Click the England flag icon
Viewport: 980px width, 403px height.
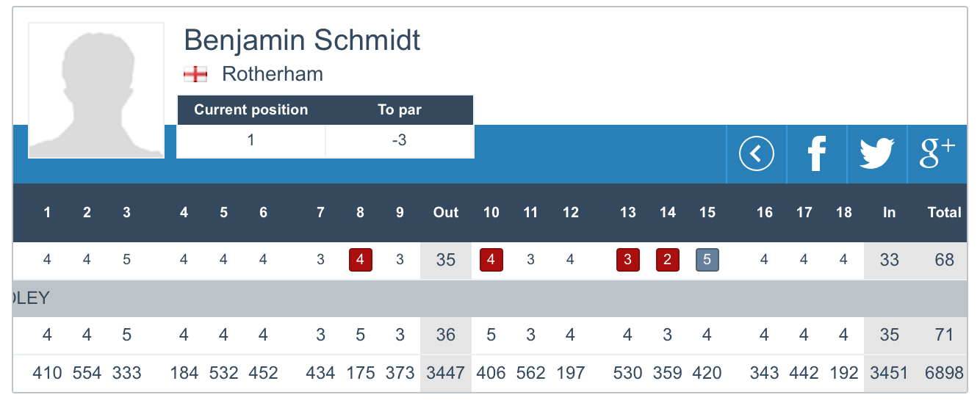(x=195, y=74)
